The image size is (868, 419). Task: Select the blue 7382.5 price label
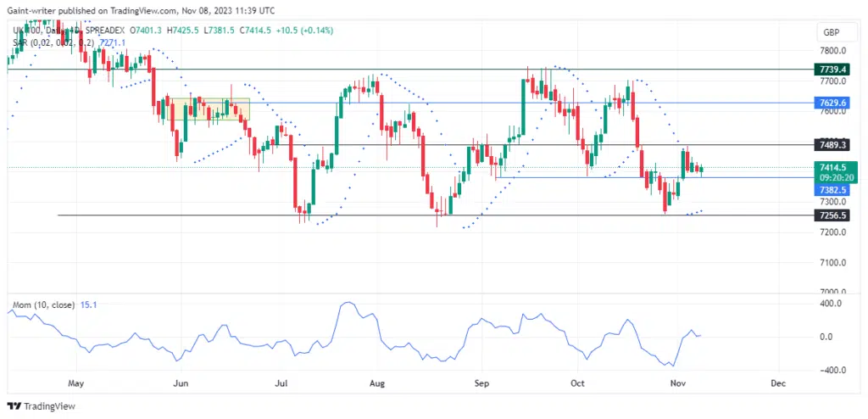tap(829, 191)
